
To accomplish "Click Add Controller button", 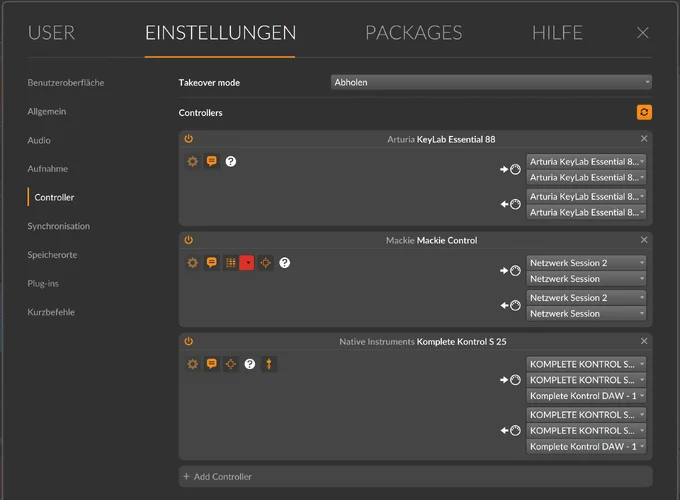I will 217,477.
